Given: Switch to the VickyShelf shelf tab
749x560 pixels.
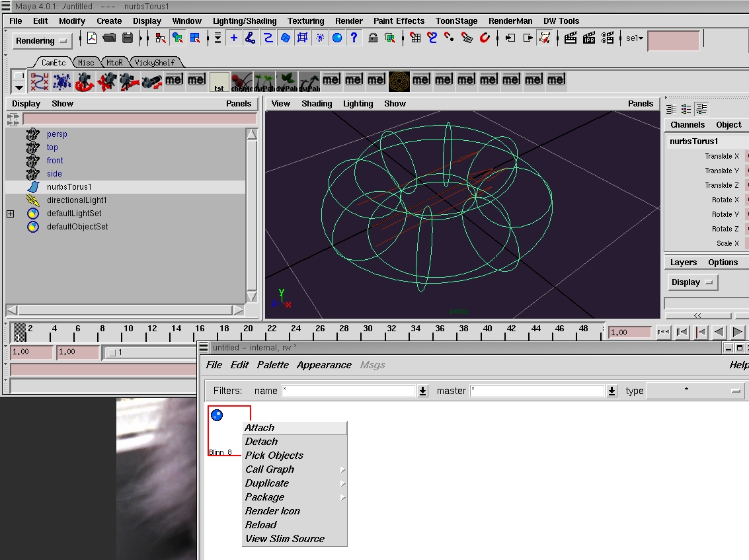Looking at the screenshot, I should [x=155, y=63].
